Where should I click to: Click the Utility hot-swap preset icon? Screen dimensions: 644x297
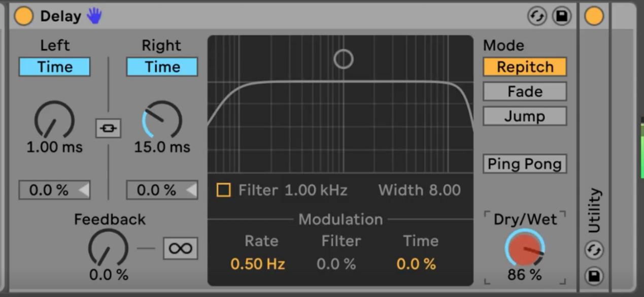coord(594,250)
